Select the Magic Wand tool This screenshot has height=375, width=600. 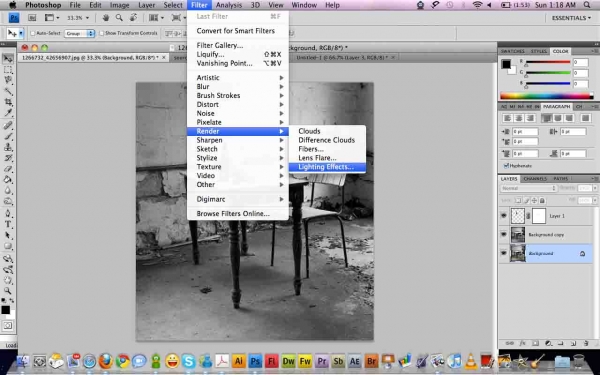coord(8,91)
